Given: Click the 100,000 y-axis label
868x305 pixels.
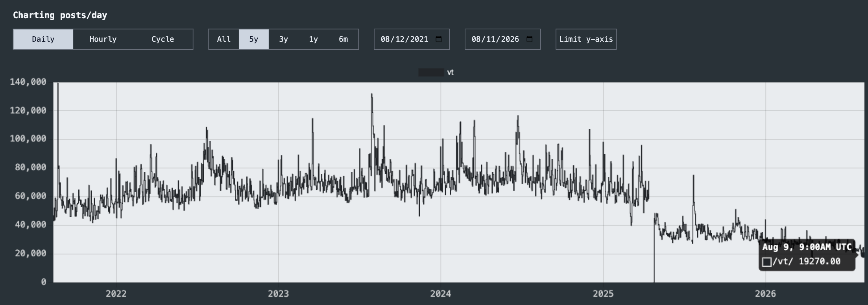Looking at the screenshot, I should pyautogui.click(x=28, y=139).
